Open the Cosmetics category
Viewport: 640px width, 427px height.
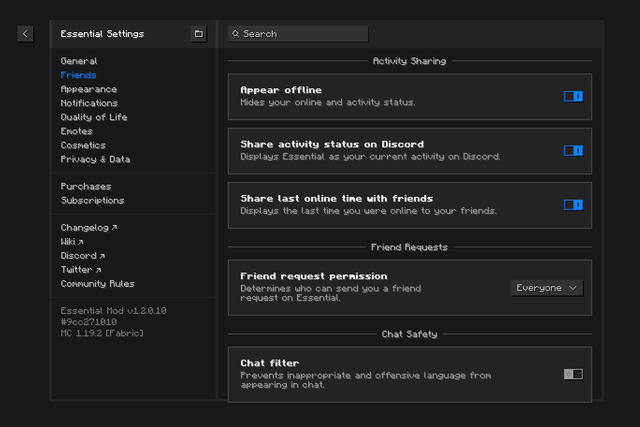(x=83, y=145)
